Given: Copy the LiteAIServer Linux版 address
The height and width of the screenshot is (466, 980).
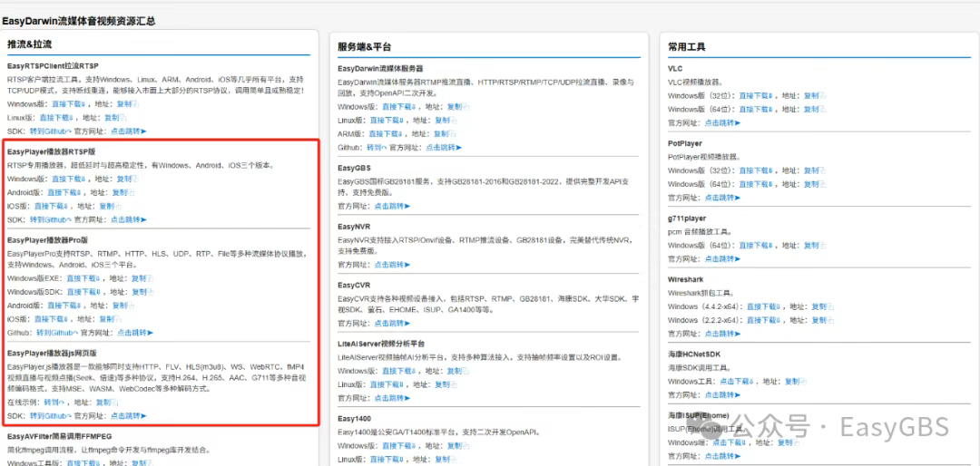Looking at the screenshot, I should [446, 384].
